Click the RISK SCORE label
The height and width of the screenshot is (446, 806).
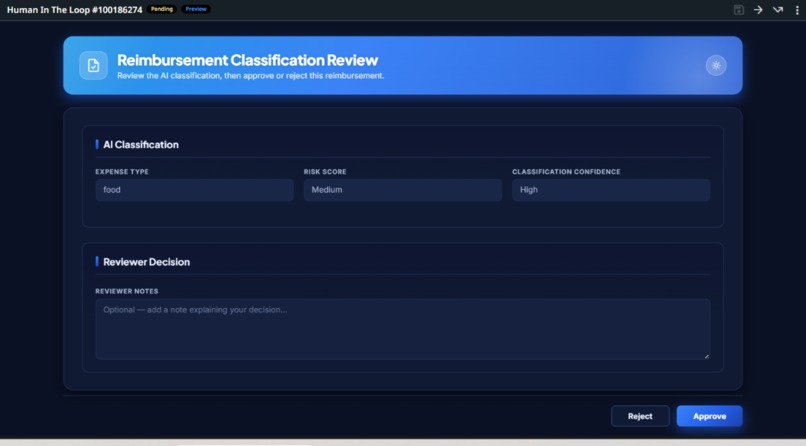325,172
